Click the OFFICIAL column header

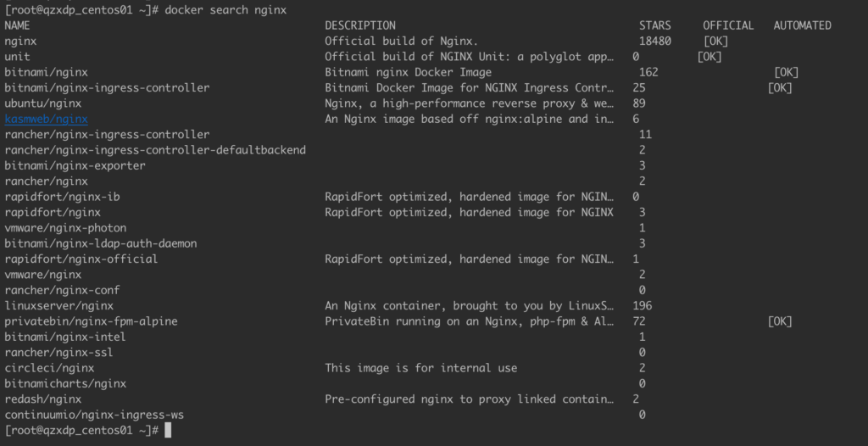728,25
